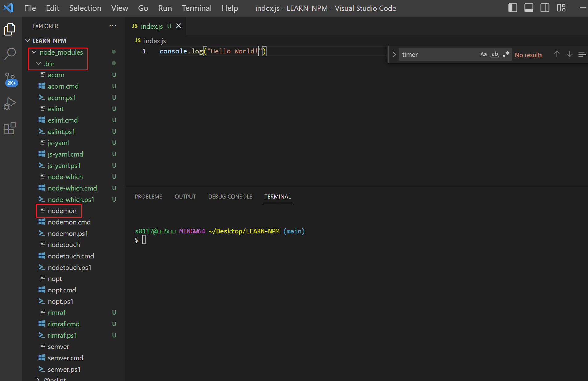The image size is (588, 381).
Task: Open nopt.ps1 file
Action: pyautogui.click(x=73, y=301)
